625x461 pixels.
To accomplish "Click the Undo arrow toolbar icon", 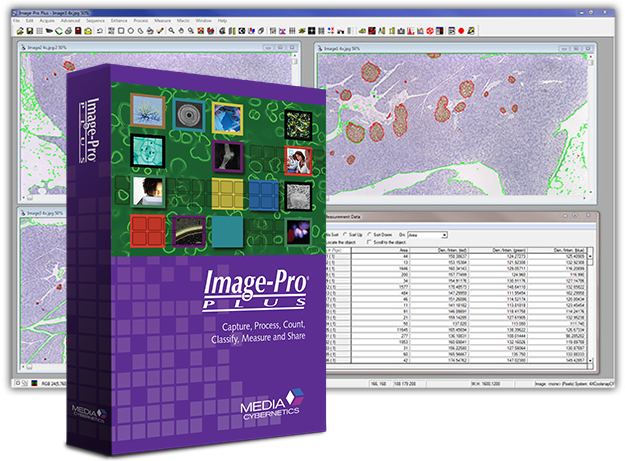I will [x=100, y=31].
